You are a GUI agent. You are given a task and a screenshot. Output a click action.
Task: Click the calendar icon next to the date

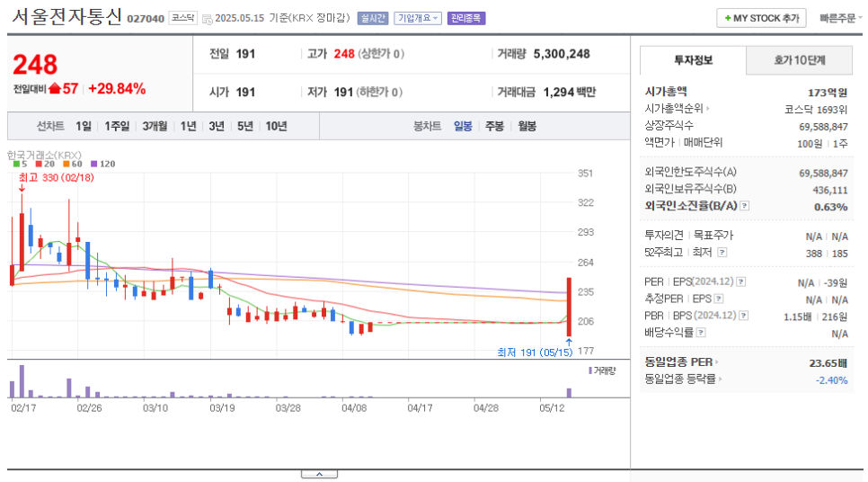point(208,20)
